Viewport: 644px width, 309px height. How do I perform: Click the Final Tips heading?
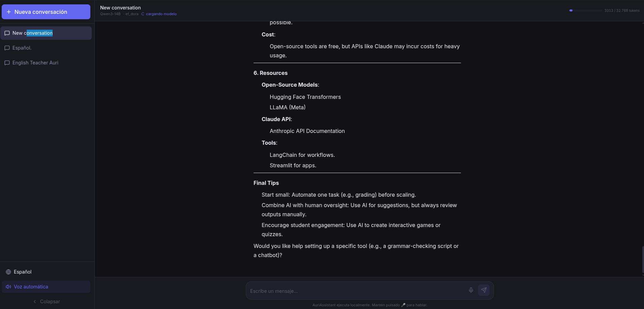tap(266, 183)
